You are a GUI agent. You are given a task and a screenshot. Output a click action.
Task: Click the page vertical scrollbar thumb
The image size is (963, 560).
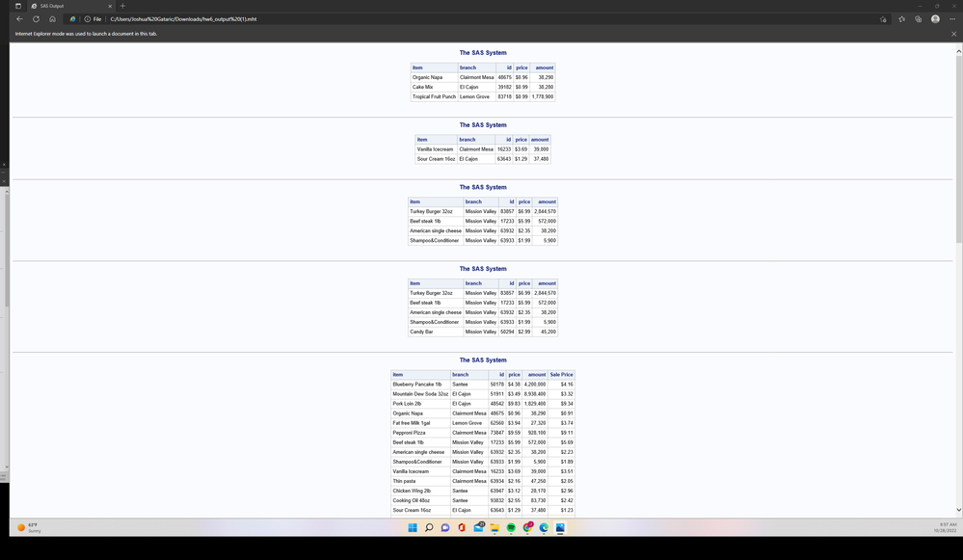click(959, 150)
